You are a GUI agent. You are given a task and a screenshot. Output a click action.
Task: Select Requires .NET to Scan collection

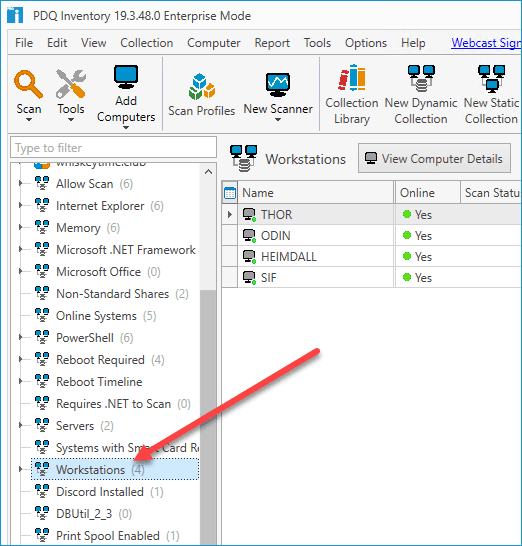(113, 404)
